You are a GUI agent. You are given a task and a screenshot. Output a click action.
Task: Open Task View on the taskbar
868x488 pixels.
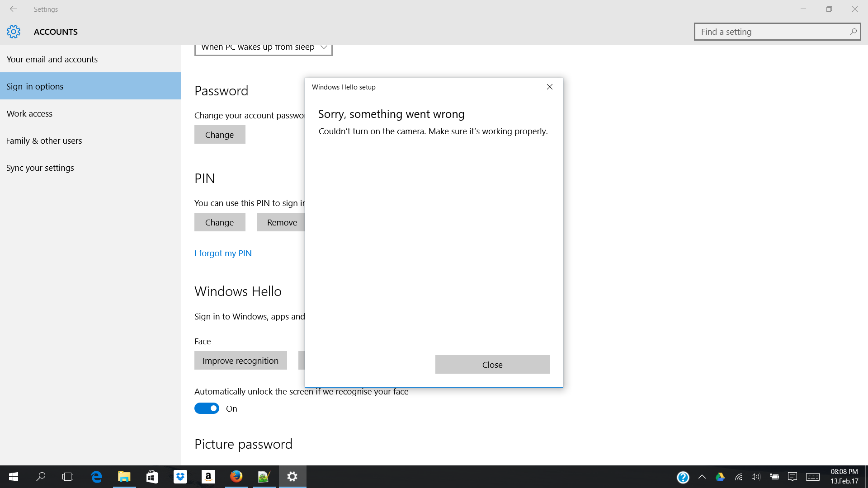point(67,477)
